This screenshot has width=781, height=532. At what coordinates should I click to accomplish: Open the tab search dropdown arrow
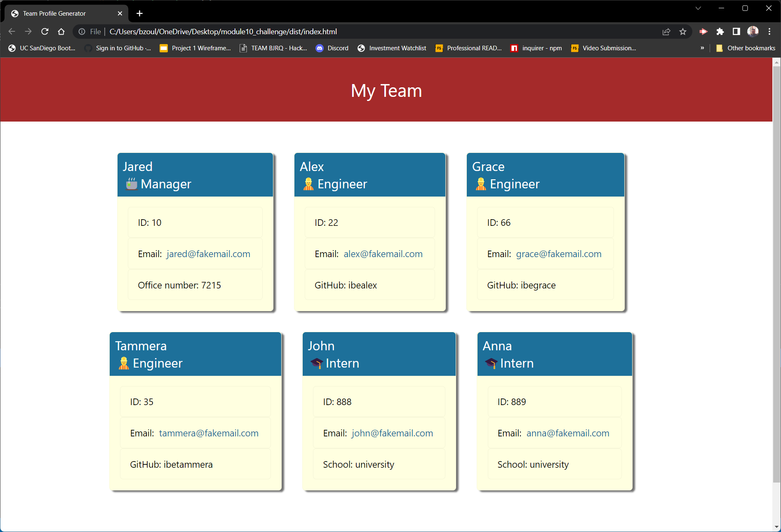pos(698,8)
